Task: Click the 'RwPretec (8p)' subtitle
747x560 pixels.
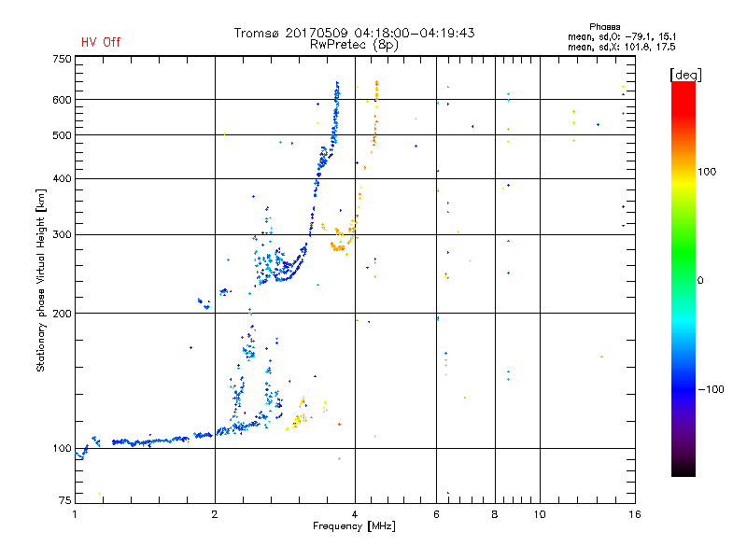Action: pyautogui.click(x=354, y=45)
